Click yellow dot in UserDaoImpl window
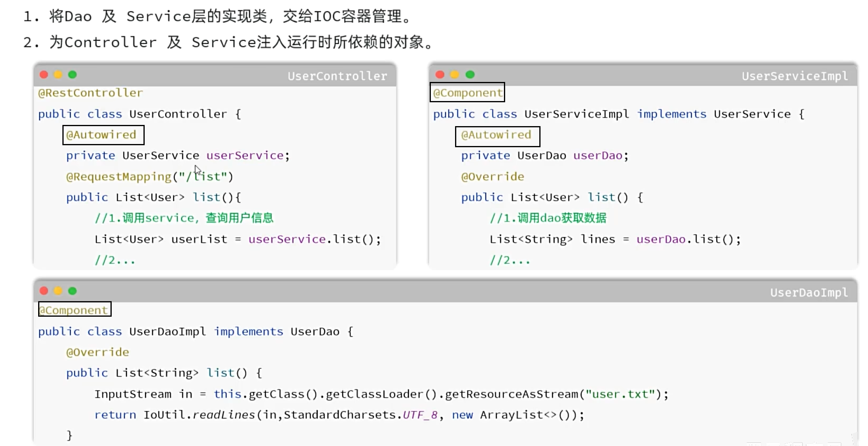Viewport: 868px width, 446px height. (x=58, y=291)
